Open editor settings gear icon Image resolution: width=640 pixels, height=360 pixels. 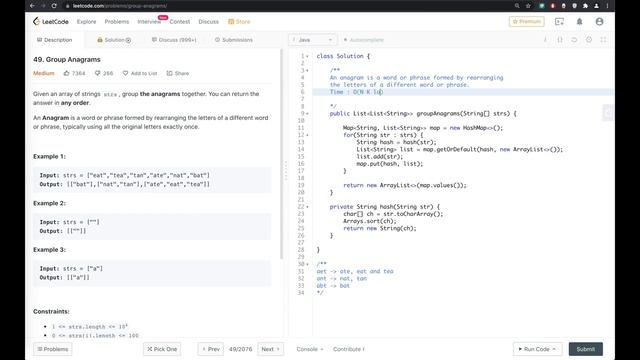click(589, 40)
